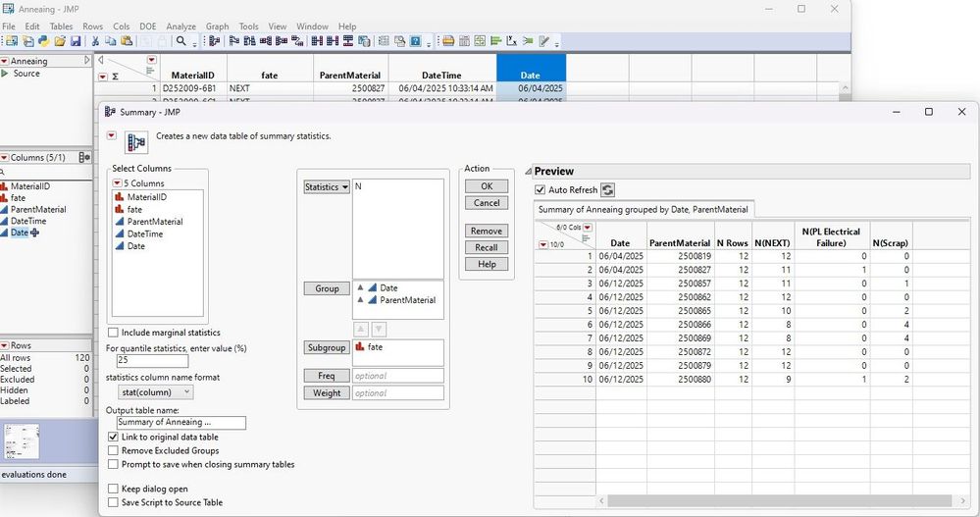This screenshot has height=517, width=980.
Task: Open the stat(column) name format dropdown
Action: (x=156, y=392)
